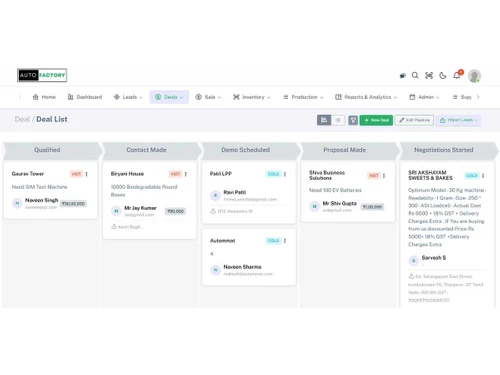Image resolution: width=500 pixels, height=375 pixels.
Task: Expand the Inventory dropdown menu
Action: pyautogui.click(x=252, y=97)
